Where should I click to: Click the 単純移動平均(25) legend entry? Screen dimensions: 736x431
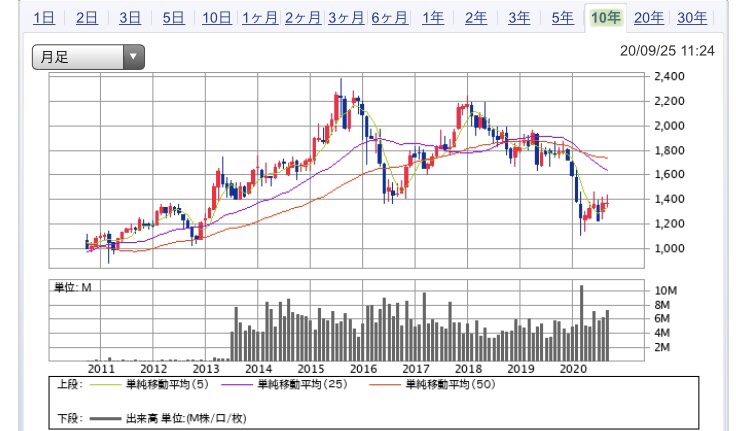coord(302,385)
